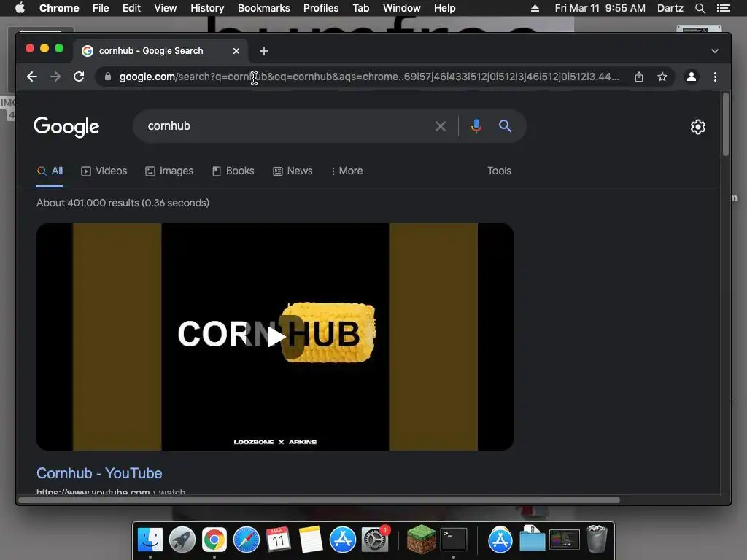Open System Preferences from the Dock
The height and width of the screenshot is (560, 747).
[375, 540]
